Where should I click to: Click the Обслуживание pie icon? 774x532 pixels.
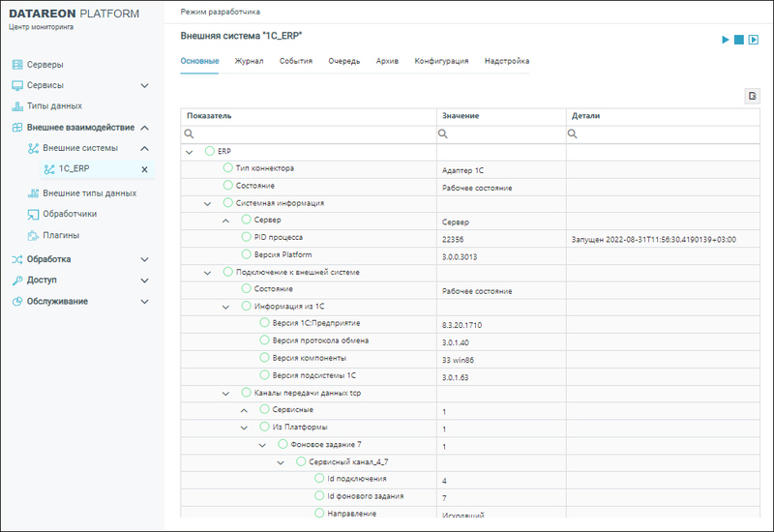(x=17, y=302)
